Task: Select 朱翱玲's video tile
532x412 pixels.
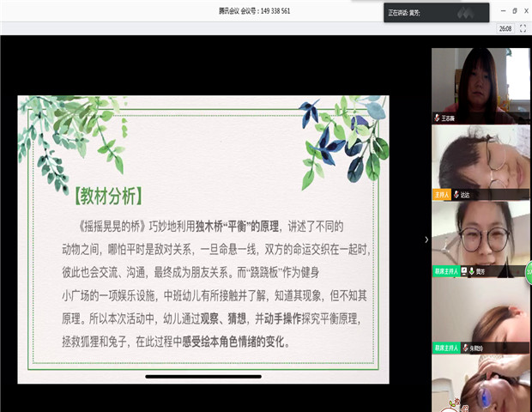Action: pyautogui.click(x=481, y=316)
